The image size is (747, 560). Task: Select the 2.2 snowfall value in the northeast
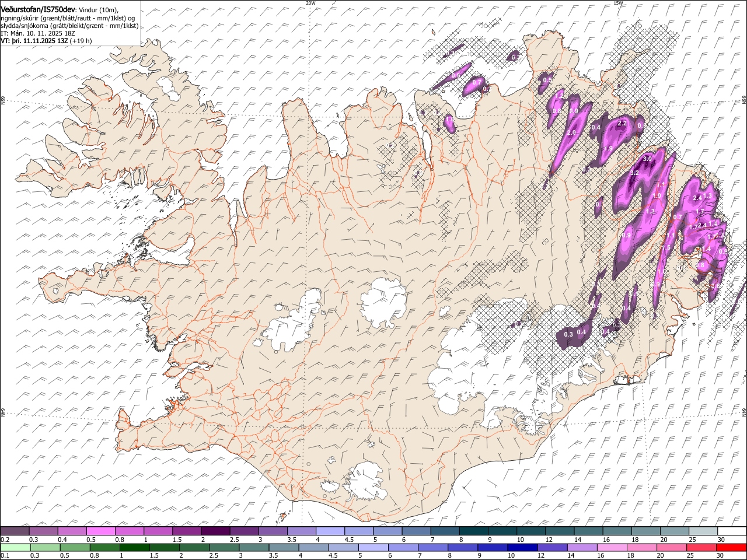pyautogui.click(x=622, y=123)
